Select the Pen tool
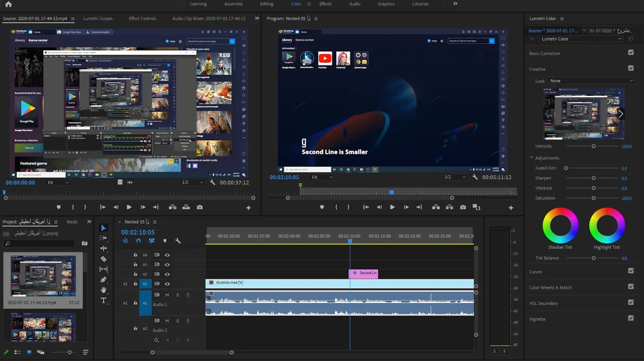The image size is (644, 361). (x=103, y=279)
